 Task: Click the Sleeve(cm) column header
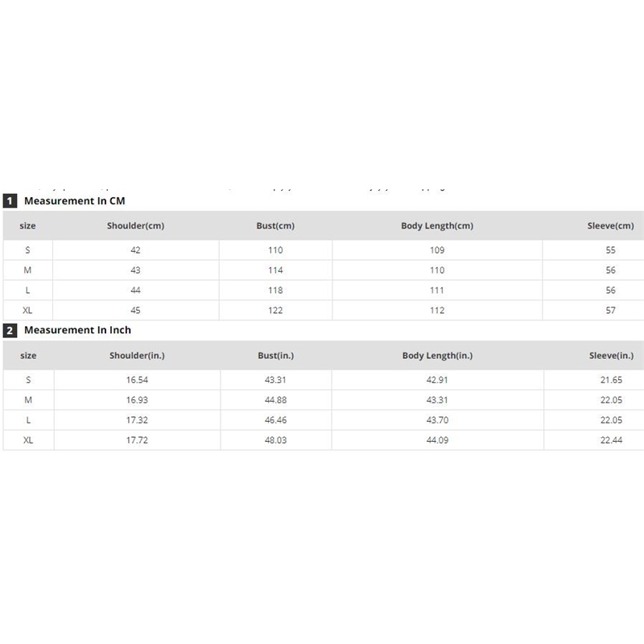pyautogui.click(x=613, y=226)
